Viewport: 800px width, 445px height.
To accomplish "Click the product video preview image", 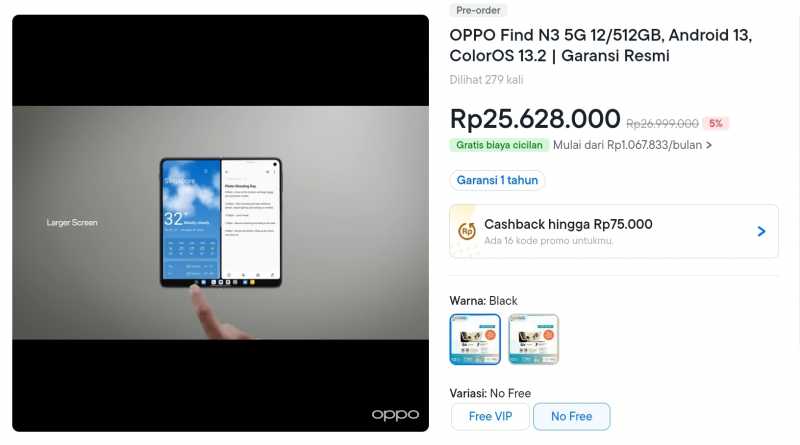I will [x=220, y=223].
